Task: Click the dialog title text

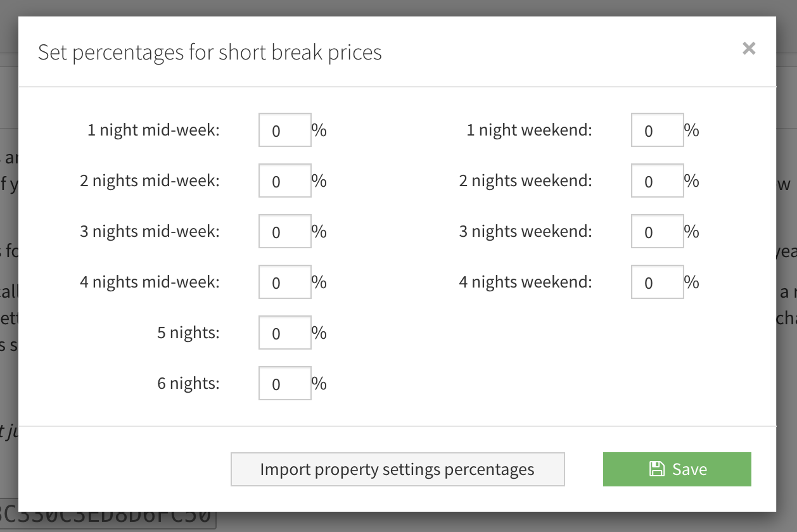Action: [210, 52]
